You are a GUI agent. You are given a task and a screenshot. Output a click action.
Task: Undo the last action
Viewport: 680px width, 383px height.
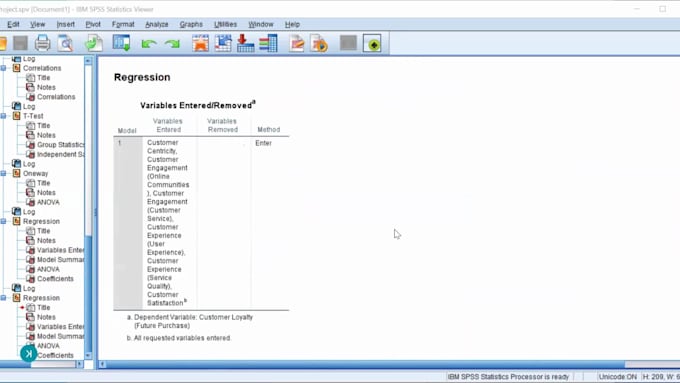point(149,44)
